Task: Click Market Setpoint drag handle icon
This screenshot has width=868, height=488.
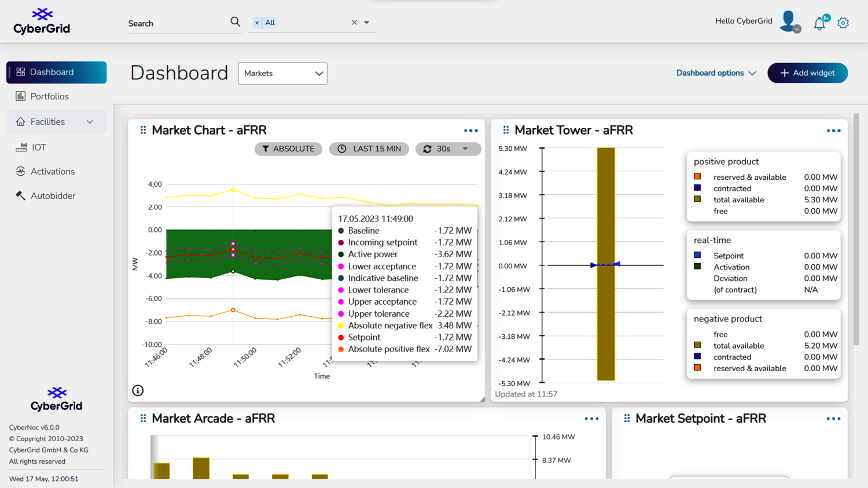Action: tap(627, 418)
